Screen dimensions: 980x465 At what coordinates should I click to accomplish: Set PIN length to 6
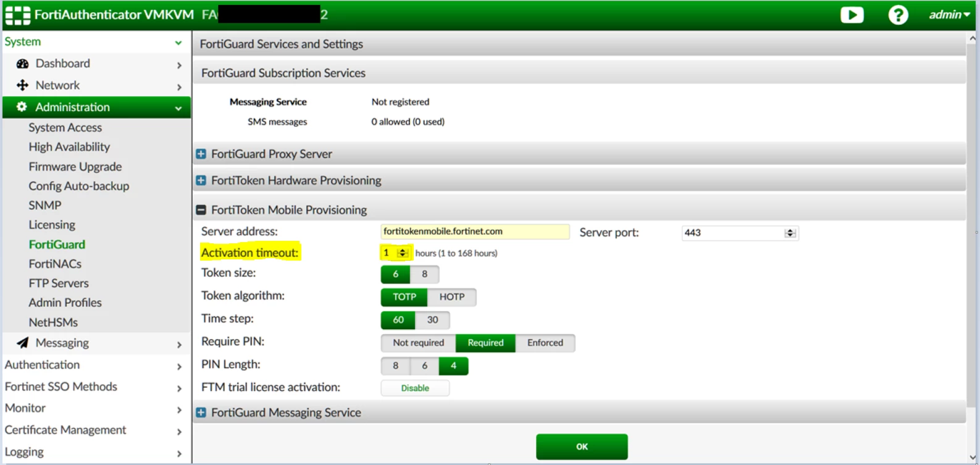click(x=424, y=366)
